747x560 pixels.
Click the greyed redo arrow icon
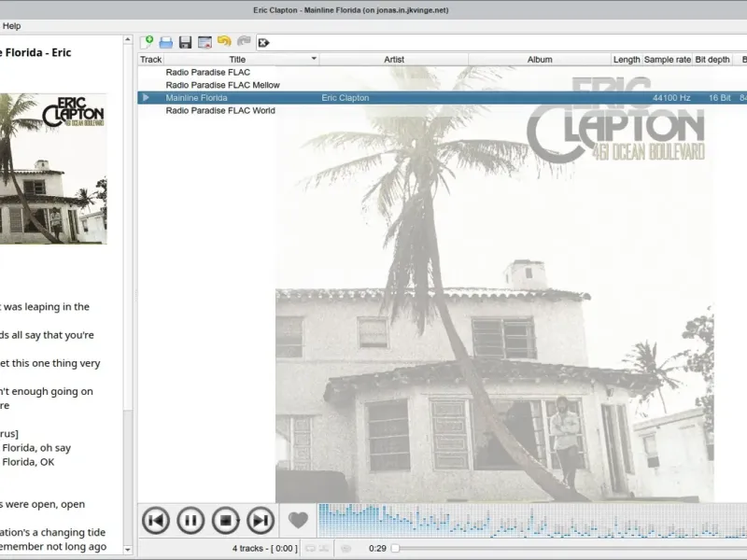[x=244, y=42]
